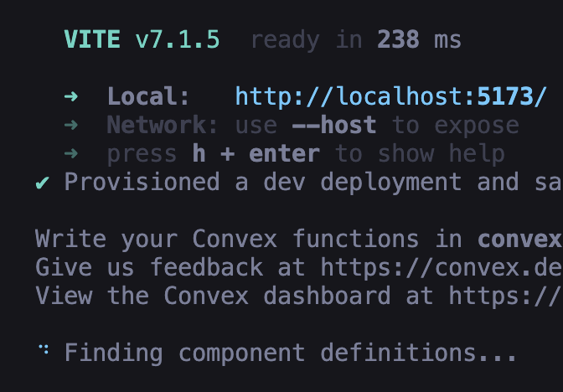Click the 'View the Convex dashboard' line

pyautogui.click(x=298, y=297)
